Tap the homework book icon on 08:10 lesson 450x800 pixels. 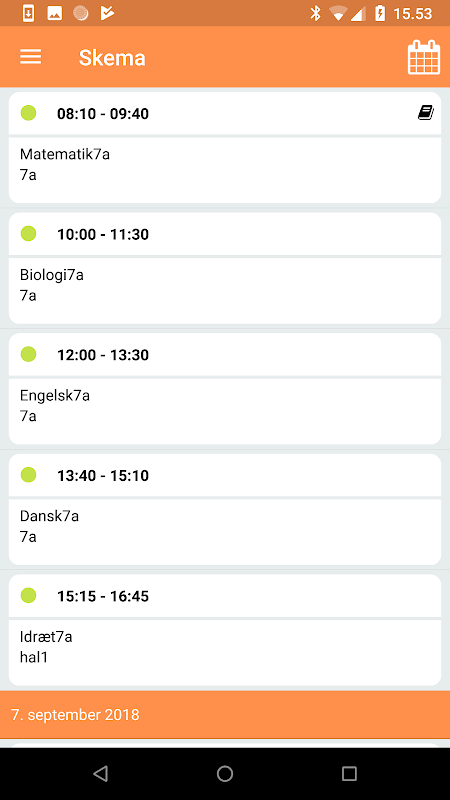pyautogui.click(x=426, y=113)
